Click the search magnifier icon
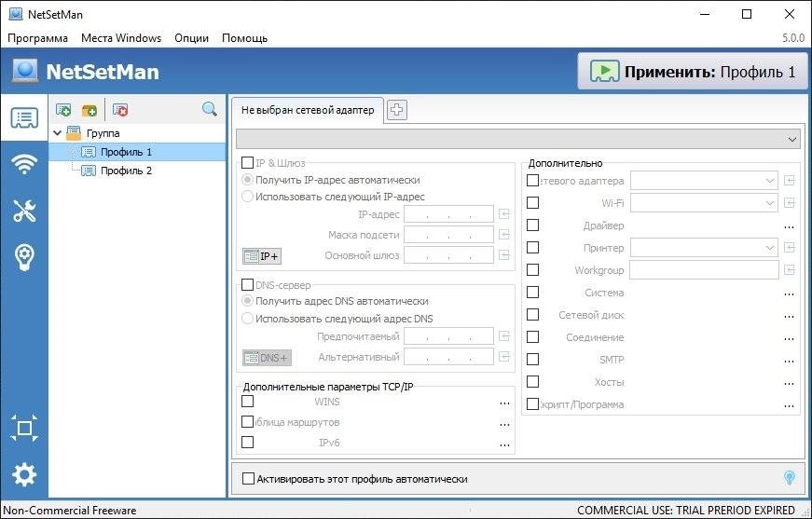Viewport: 812px width, 519px height. (x=210, y=110)
